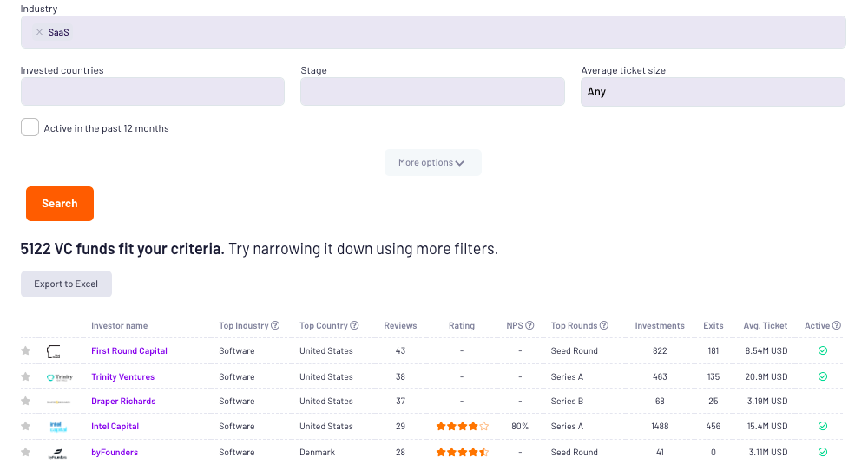Viewport: 868px width, 464px height.
Task: Click Denmark in byFounders row
Action: click(x=317, y=452)
